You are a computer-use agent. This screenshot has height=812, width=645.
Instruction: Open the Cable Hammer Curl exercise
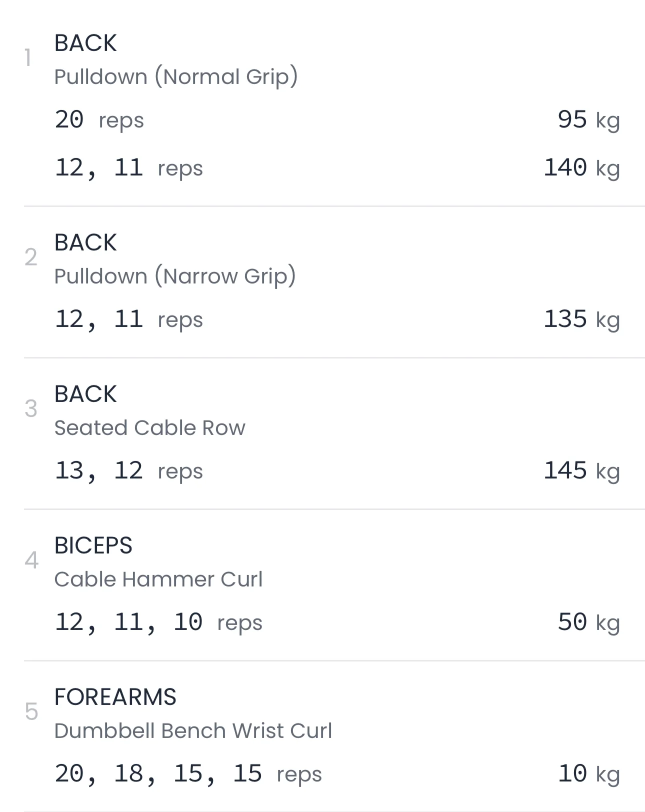158,579
